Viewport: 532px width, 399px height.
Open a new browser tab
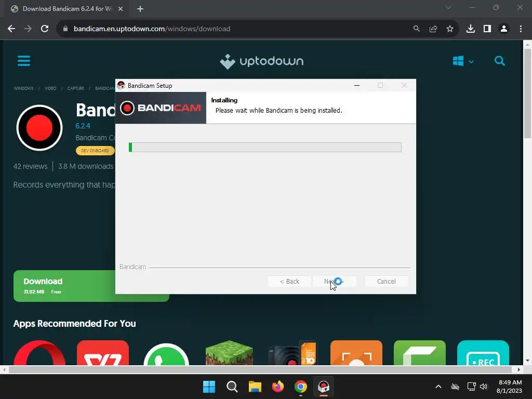(x=140, y=9)
